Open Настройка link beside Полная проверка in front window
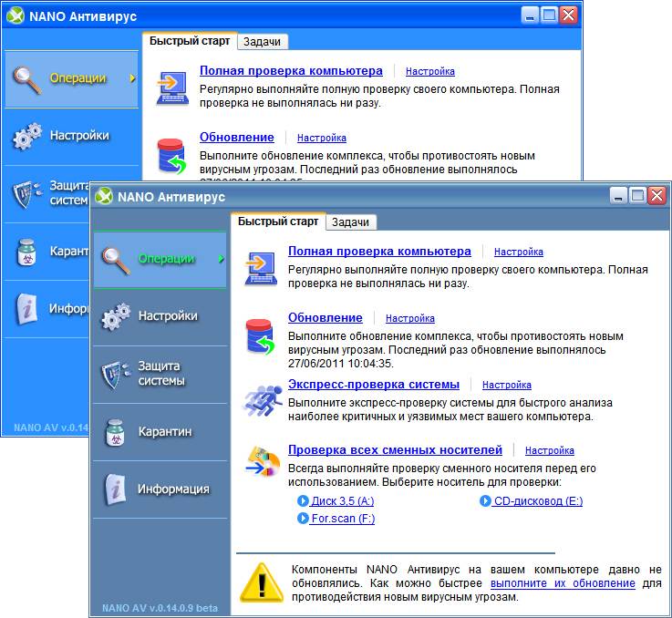Viewport: 672px width, 618px height. (x=519, y=252)
